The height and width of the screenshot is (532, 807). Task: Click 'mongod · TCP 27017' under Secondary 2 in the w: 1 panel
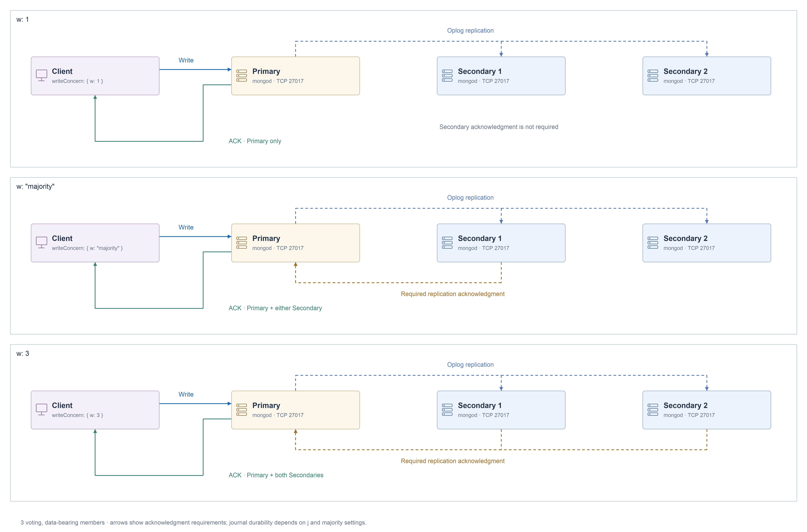point(689,81)
